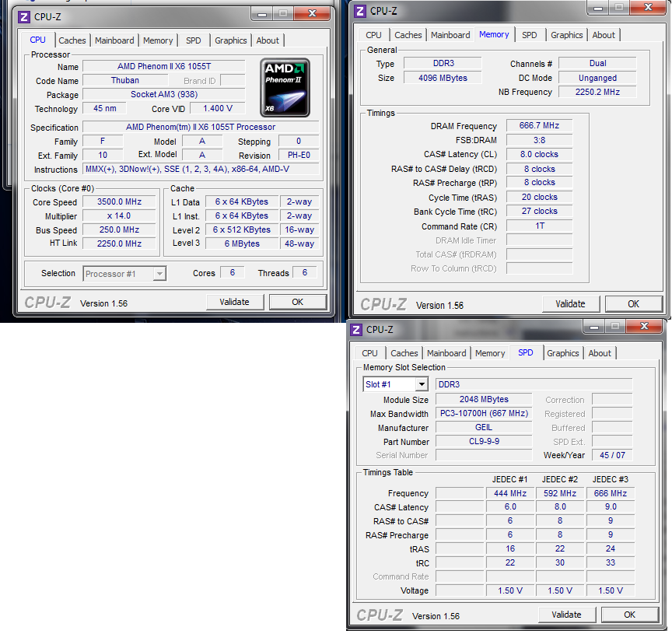
Task: Click the HT Link value 2250.0 MHz
Action: click(119, 243)
